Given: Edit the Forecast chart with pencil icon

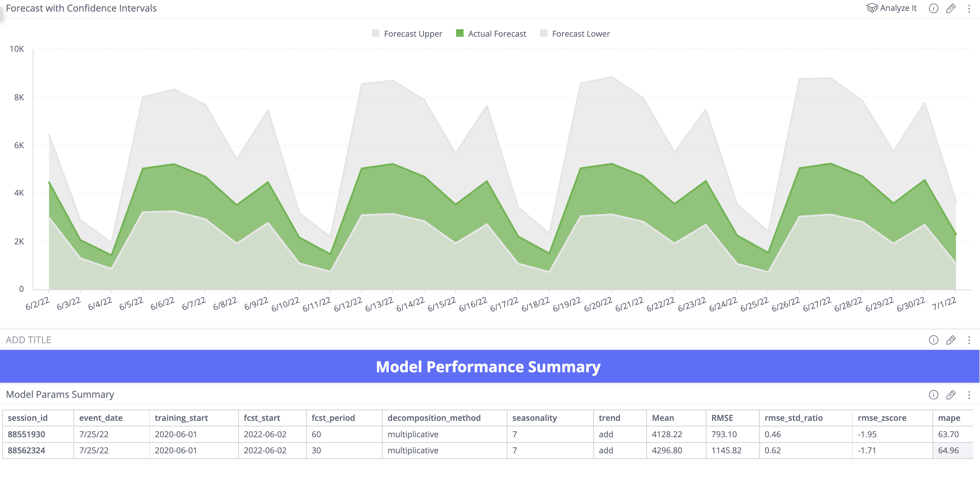Looking at the screenshot, I should tap(951, 8).
